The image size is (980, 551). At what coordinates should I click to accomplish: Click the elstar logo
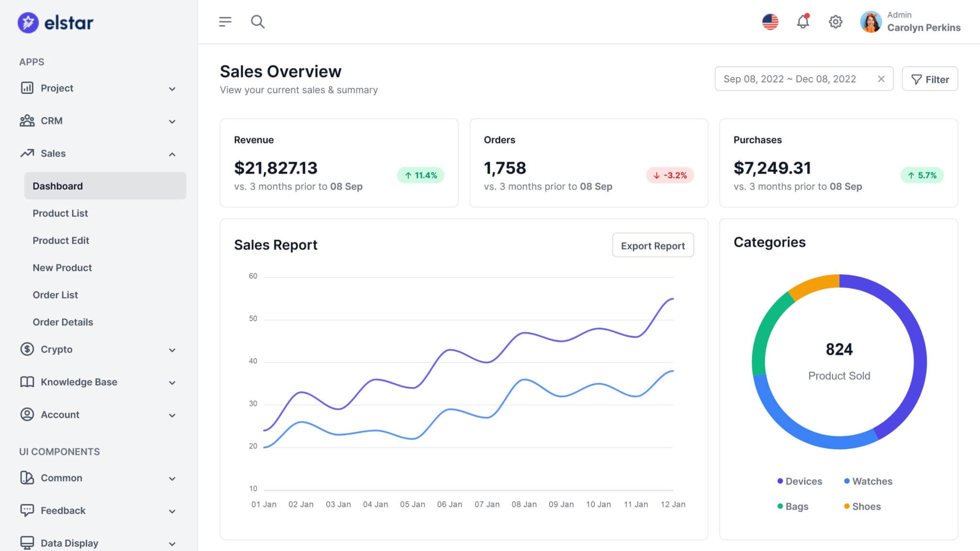(x=56, y=22)
